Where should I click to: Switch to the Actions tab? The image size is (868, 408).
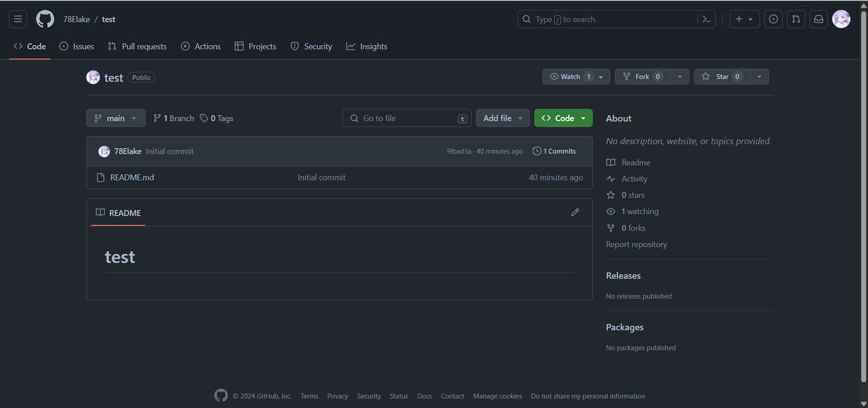pyautogui.click(x=201, y=47)
